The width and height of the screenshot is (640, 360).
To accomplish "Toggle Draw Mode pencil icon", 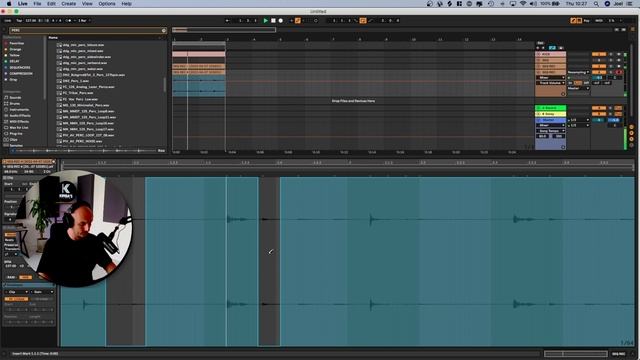I will click(573, 20).
